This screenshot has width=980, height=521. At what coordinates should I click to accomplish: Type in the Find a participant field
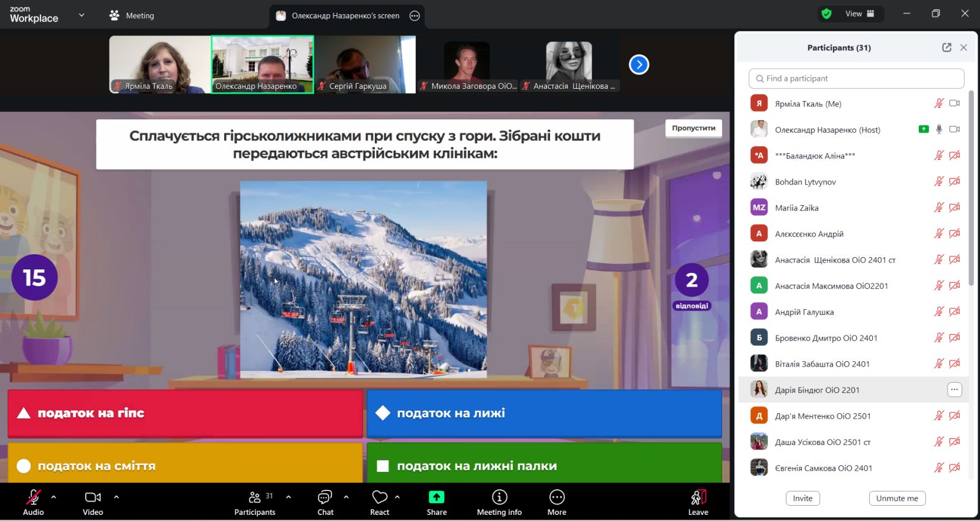856,78
